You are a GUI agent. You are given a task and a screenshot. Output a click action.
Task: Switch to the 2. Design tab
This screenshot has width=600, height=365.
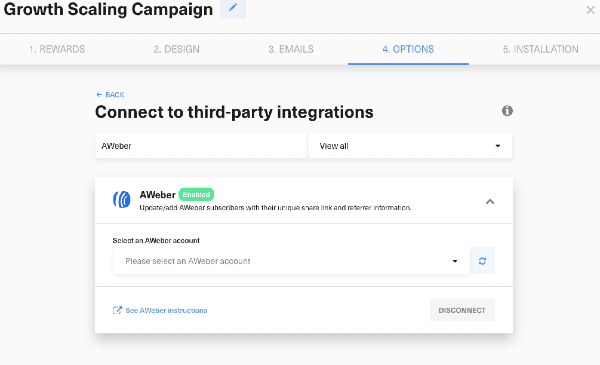[x=176, y=49]
